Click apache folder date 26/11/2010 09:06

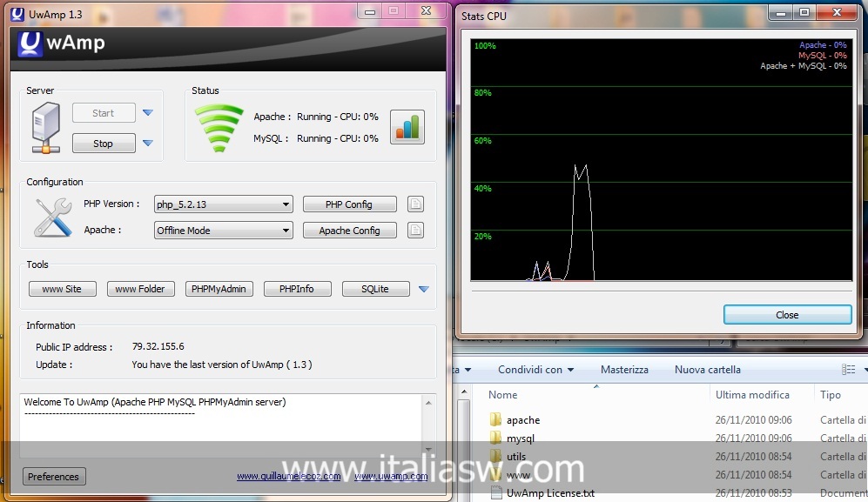tap(753, 420)
